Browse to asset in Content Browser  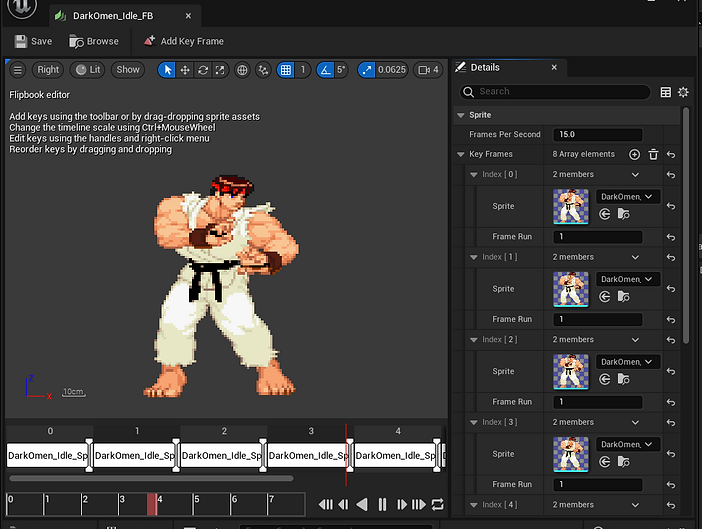[94, 41]
